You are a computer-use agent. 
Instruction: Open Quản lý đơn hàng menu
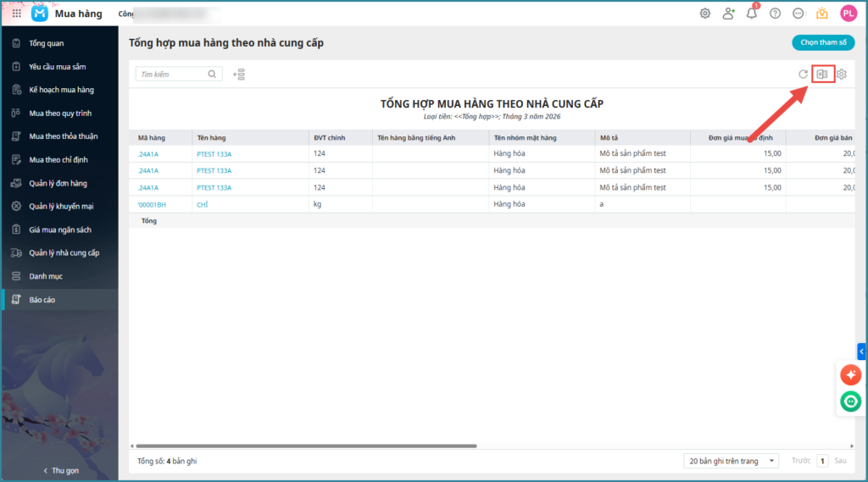pos(60,183)
